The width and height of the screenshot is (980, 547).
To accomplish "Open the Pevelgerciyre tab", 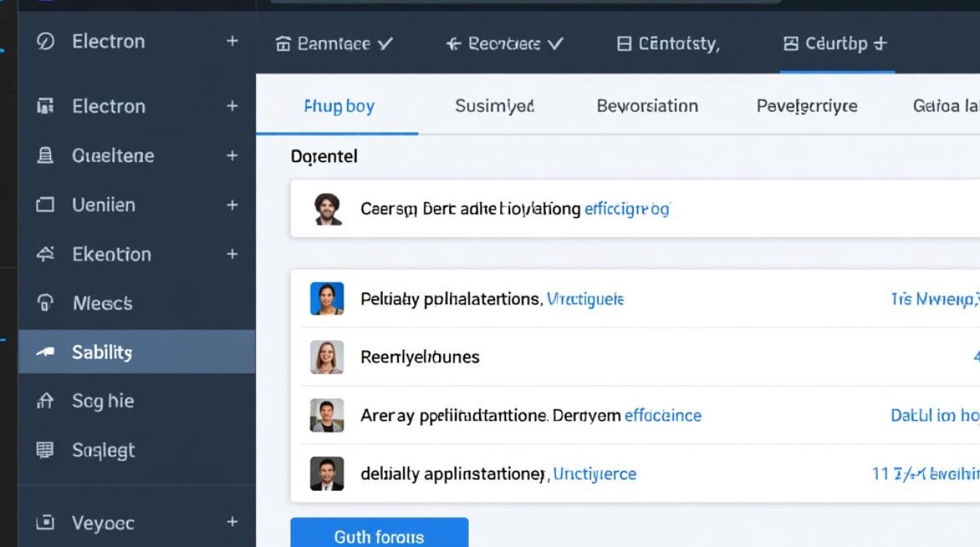I will coord(806,106).
